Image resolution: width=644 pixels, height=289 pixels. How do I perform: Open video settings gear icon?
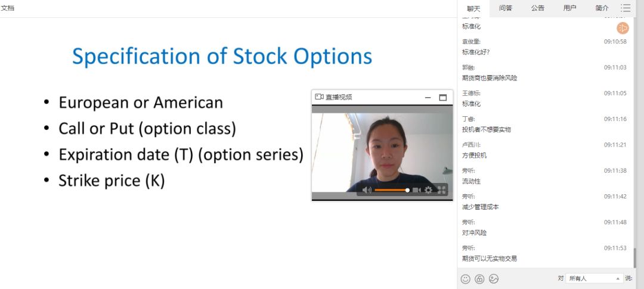pos(428,190)
